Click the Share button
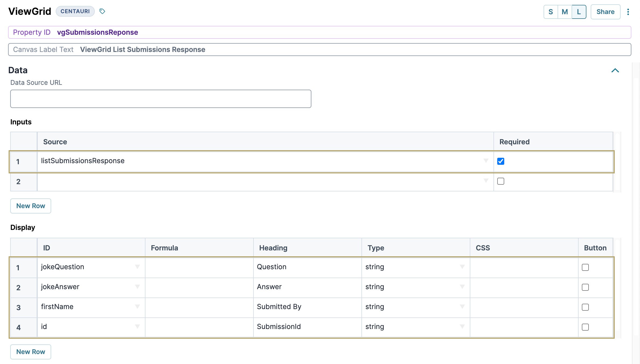The height and width of the screenshot is (364, 640). pyautogui.click(x=605, y=12)
